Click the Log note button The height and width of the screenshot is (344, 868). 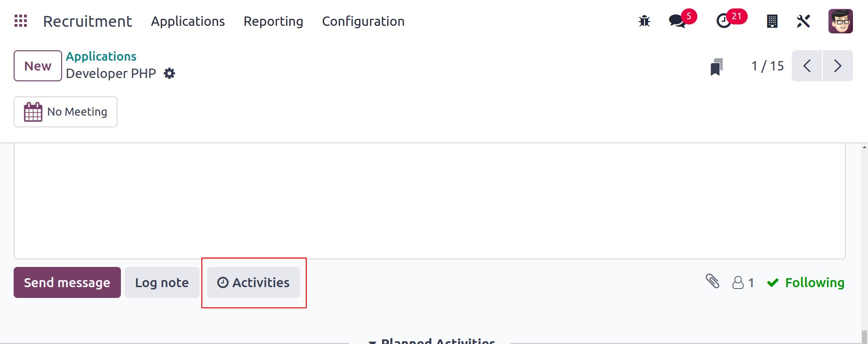click(x=162, y=282)
